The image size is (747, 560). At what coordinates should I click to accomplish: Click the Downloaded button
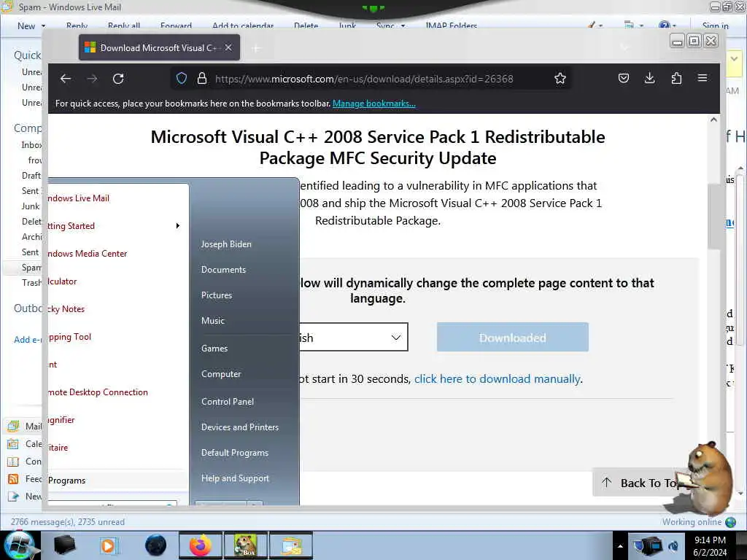point(513,337)
